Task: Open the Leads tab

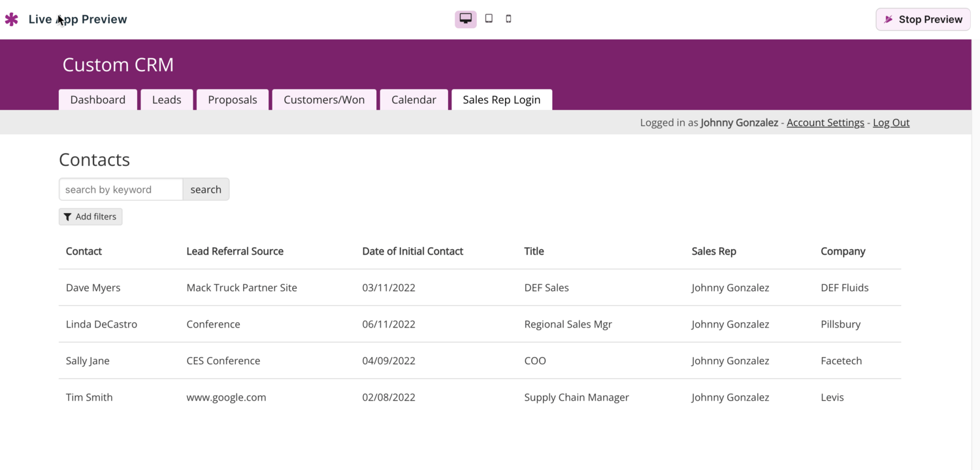Action: 167,100
